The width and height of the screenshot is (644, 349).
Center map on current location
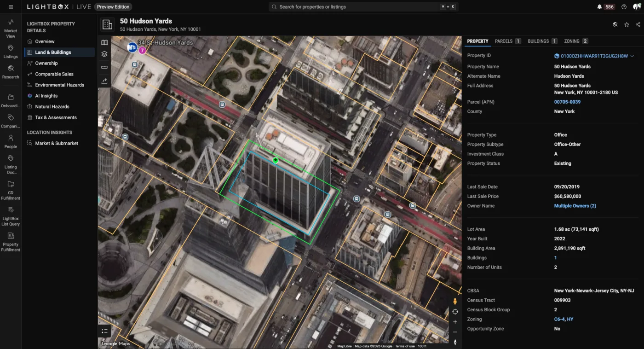455,312
